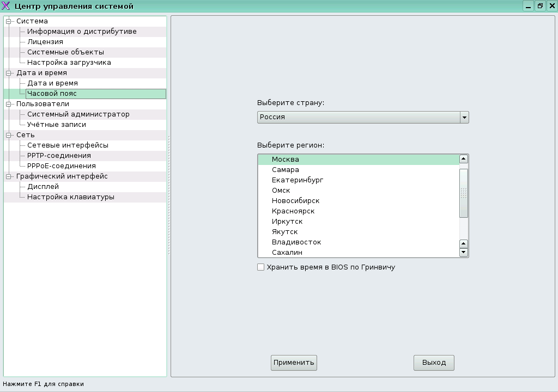Select Настройка клавиатуры in tree
The height and width of the screenshot is (392, 558).
click(x=71, y=197)
